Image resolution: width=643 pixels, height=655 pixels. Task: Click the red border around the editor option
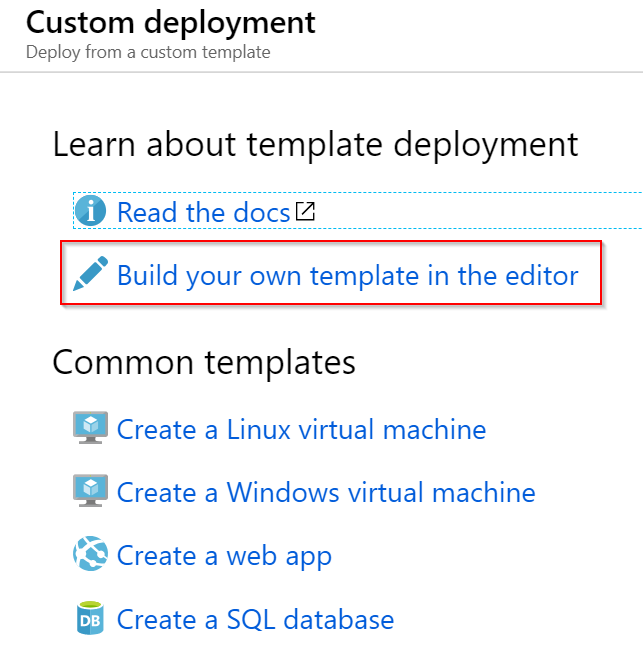click(x=331, y=241)
